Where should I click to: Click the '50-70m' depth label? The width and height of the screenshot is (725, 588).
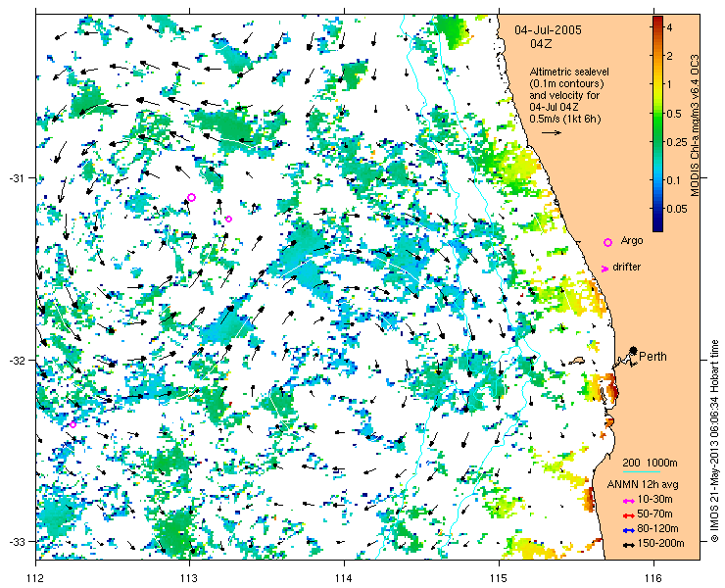click(x=654, y=514)
